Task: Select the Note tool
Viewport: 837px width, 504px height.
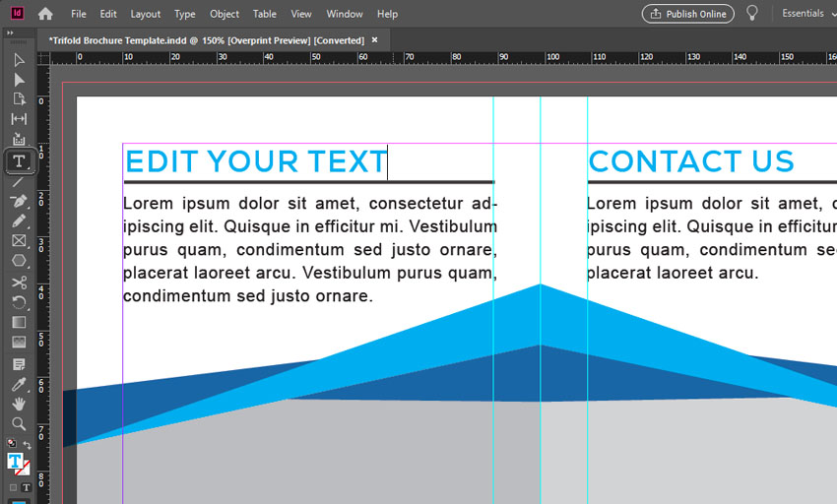Action: coord(19,364)
